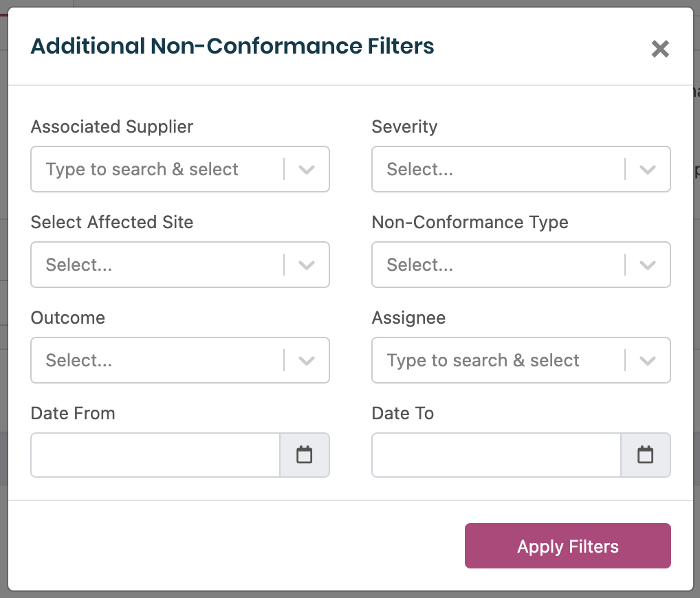The height and width of the screenshot is (598, 700).
Task: Click the Associated Supplier field label
Action: [x=112, y=126]
